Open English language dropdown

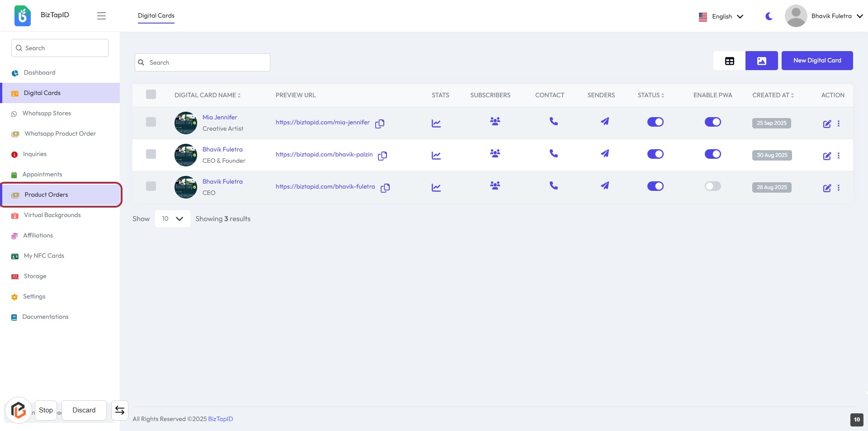click(721, 17)
